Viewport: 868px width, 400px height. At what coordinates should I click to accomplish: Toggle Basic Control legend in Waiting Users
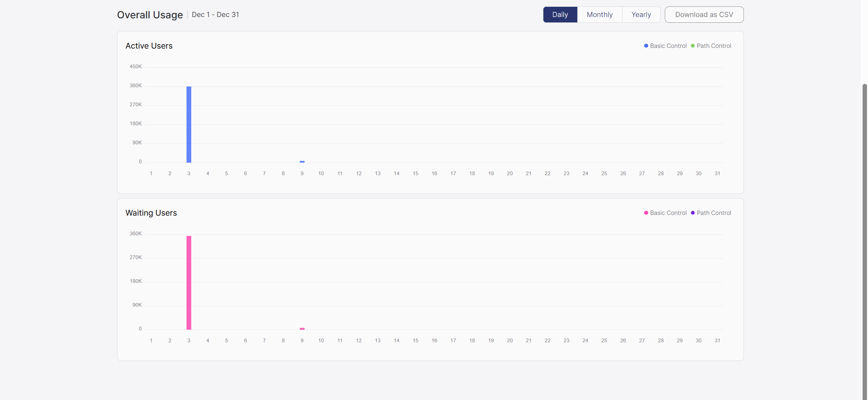668,213
